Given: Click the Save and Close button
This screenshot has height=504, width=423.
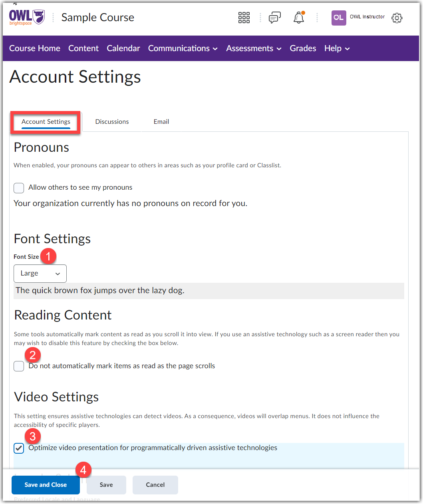Looking at the screenshot, I should pos(46,485).
